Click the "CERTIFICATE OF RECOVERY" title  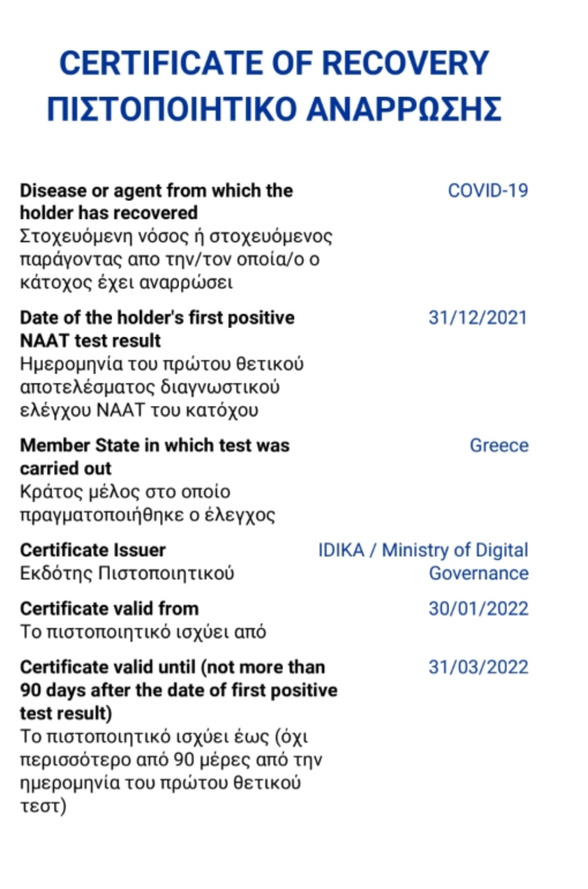(274, 63)
